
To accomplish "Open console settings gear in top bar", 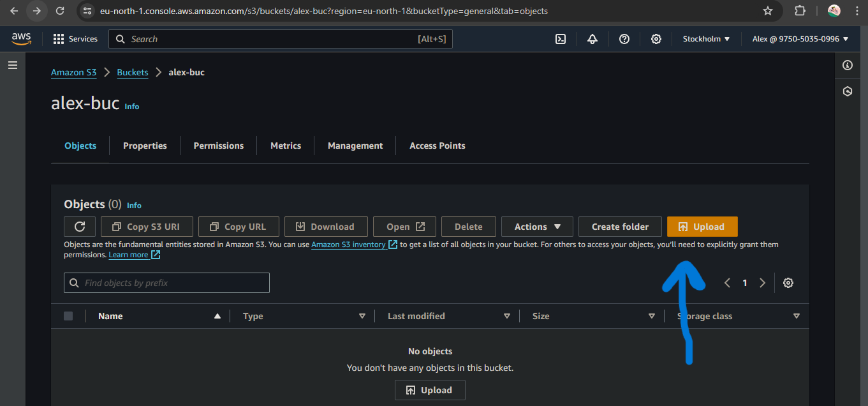I will [656, 39].
